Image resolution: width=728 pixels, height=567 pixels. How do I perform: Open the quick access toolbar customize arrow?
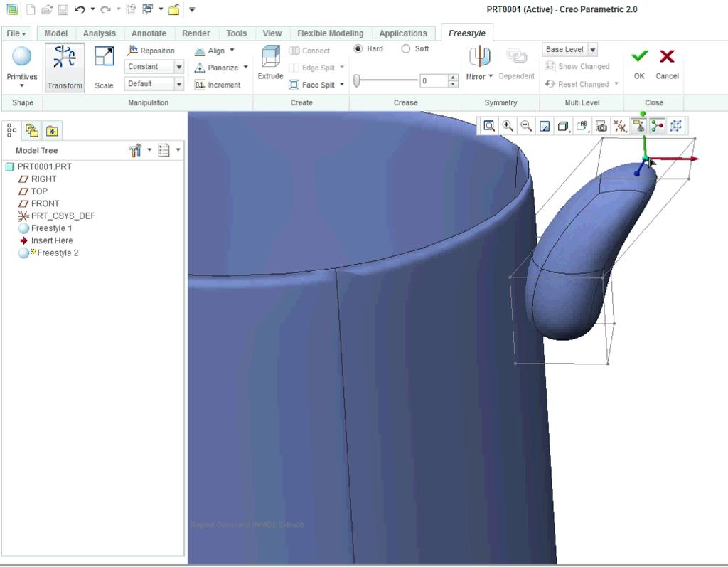192,9
